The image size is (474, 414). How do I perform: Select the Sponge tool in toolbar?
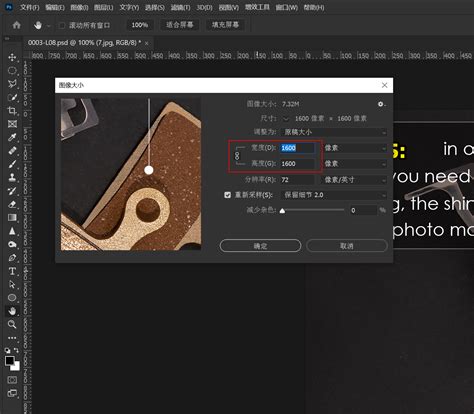click(12, 244)
